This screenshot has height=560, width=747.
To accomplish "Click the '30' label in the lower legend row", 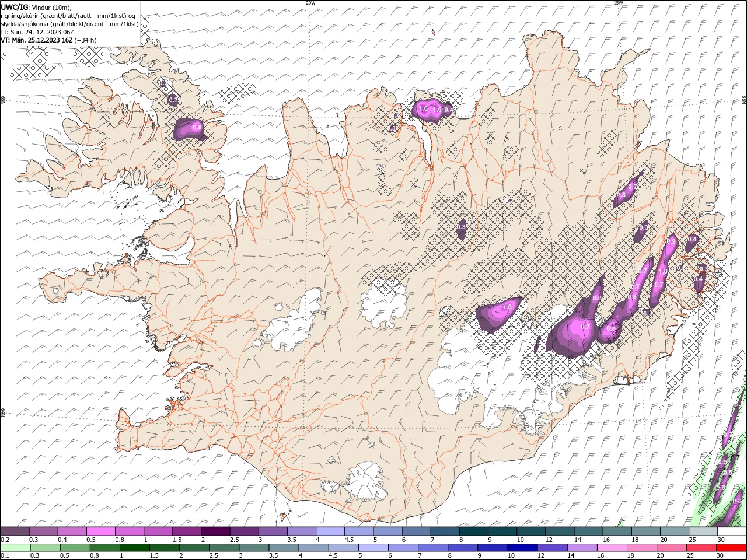I will coord(721,556).
